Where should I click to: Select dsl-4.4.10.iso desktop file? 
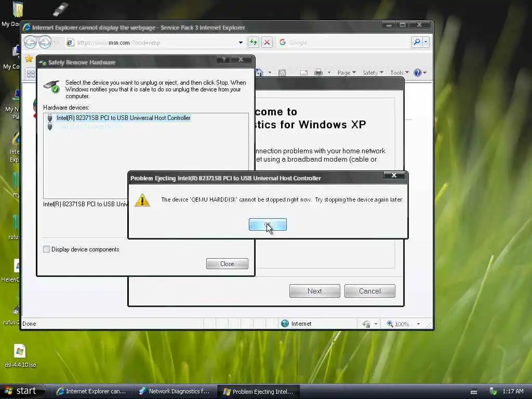point(20,356)
